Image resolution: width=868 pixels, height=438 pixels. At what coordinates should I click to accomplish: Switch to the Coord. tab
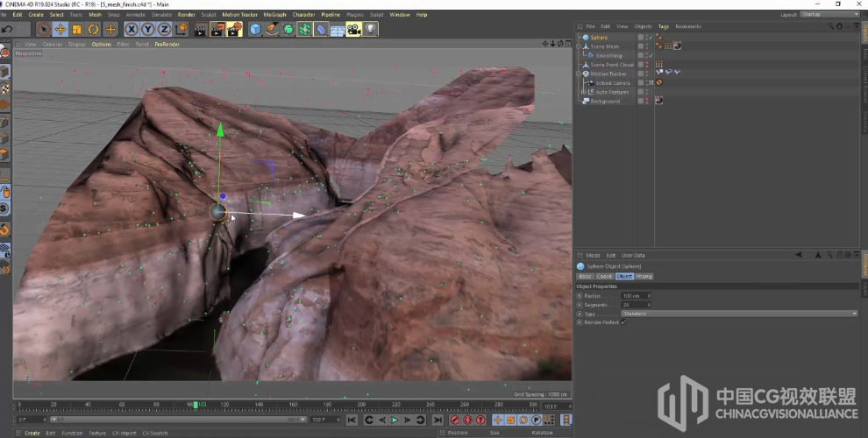(x=604, y=276)
